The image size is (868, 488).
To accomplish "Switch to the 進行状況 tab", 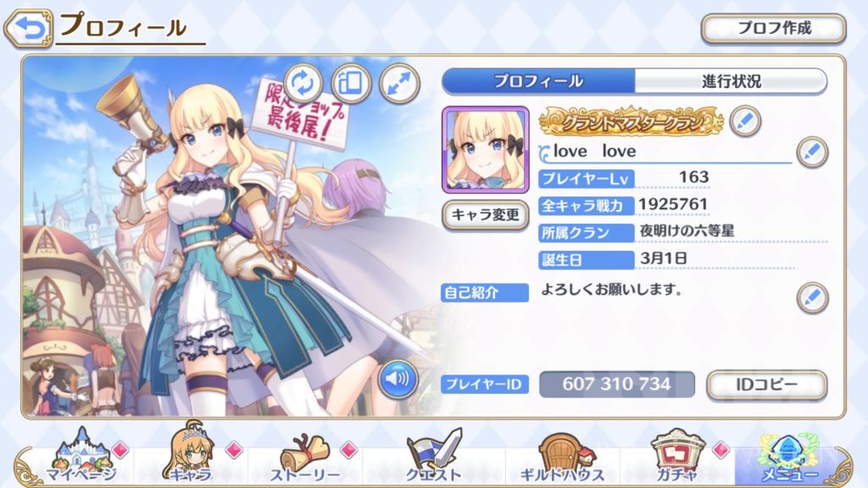I will 731,81.
